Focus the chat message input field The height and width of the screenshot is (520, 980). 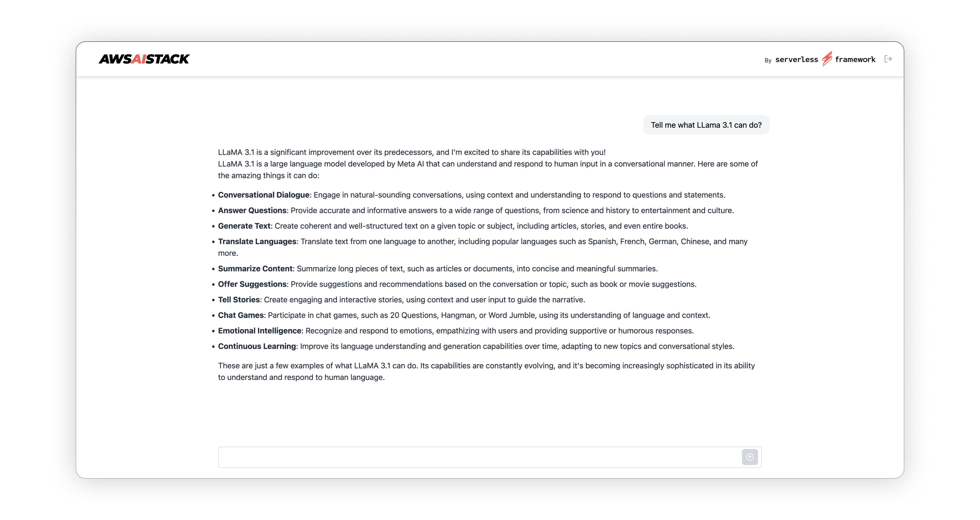[x=479, y=457]
